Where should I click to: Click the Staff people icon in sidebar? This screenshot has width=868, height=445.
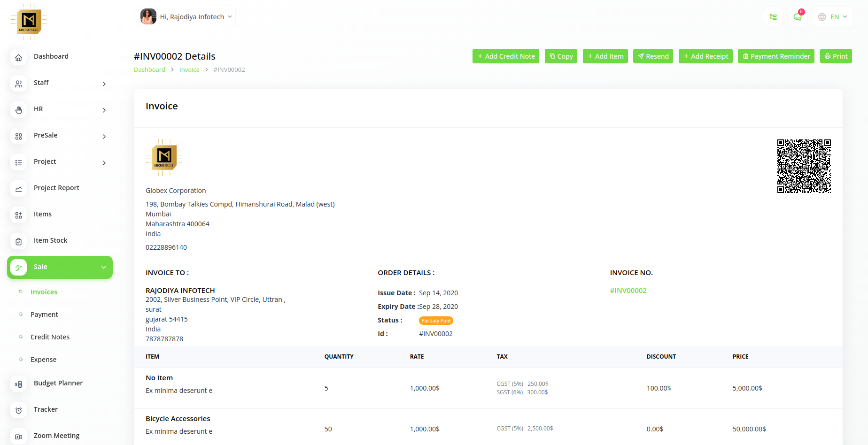point(19,84)
